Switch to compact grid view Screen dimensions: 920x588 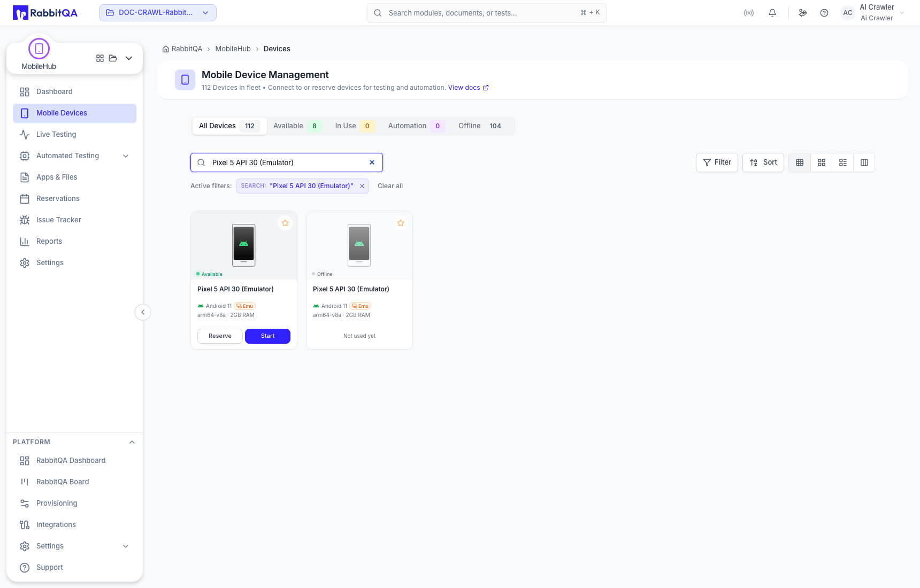coord(800,163)
